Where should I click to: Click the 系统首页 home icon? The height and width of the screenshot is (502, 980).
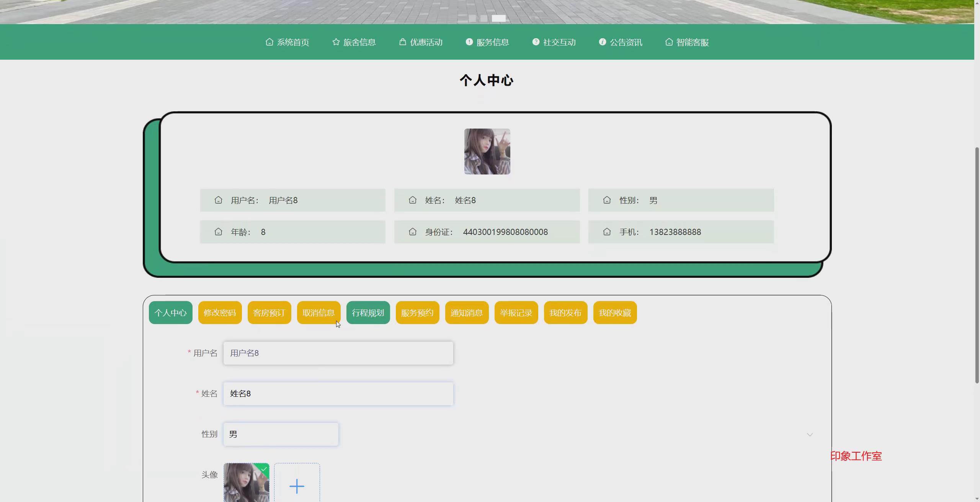(269, 42)
